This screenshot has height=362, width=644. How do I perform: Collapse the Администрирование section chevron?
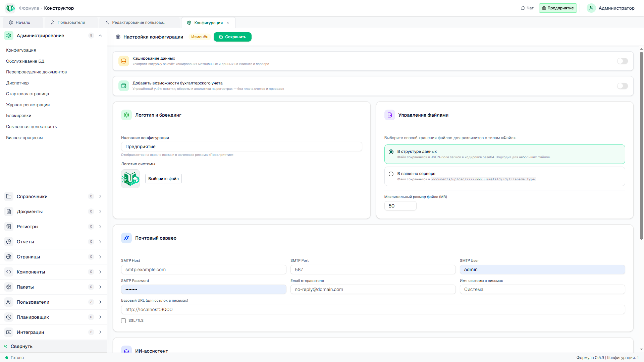100,36
